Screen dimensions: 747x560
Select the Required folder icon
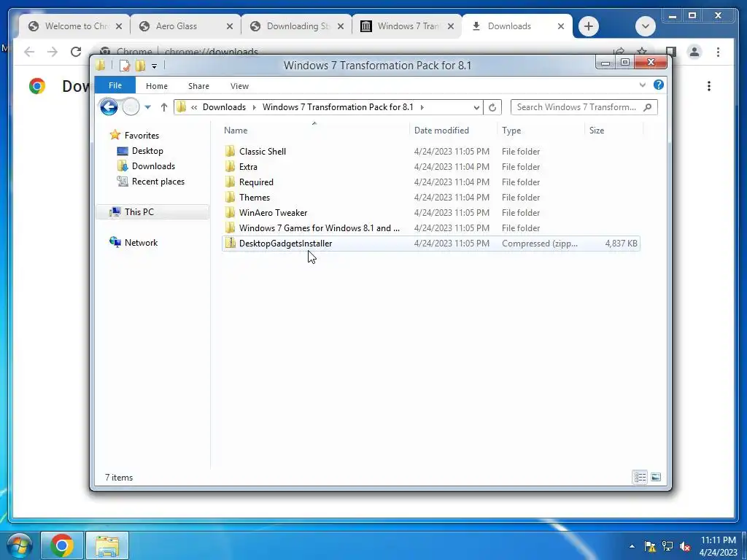(230, 182)
